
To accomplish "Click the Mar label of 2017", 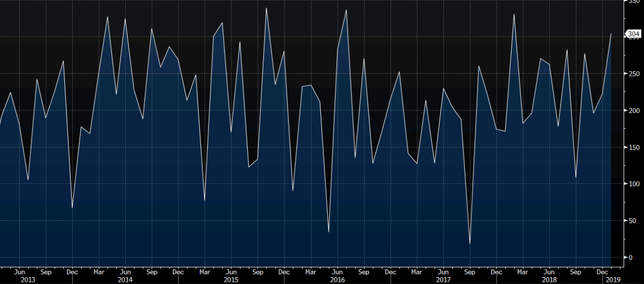I will (417, 272).
